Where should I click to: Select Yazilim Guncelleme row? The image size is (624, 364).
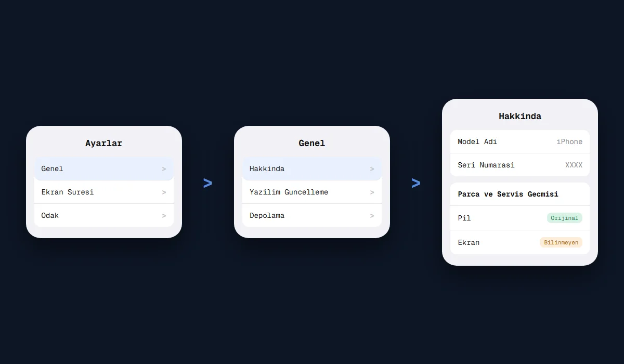312,192
